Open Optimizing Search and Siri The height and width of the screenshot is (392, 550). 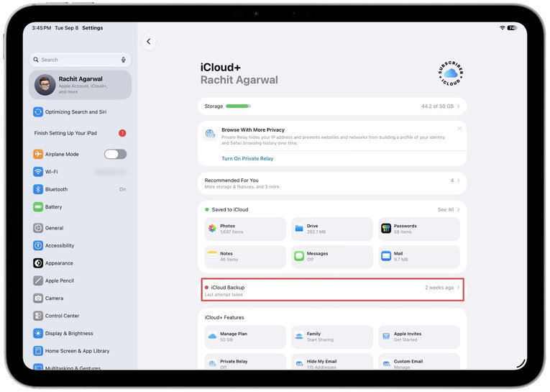click(80, 112)
